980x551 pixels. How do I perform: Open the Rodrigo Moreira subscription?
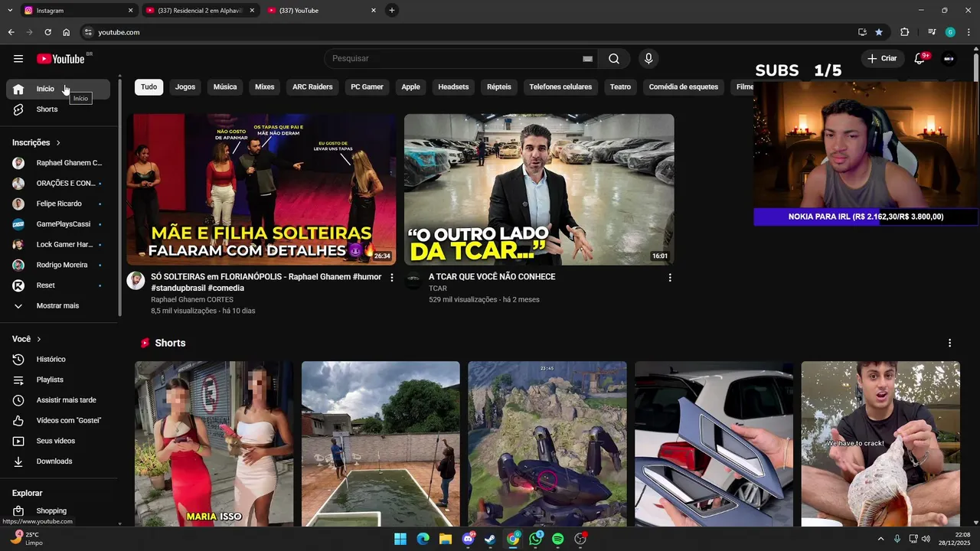pyautogui.click(x=58, y=265)
